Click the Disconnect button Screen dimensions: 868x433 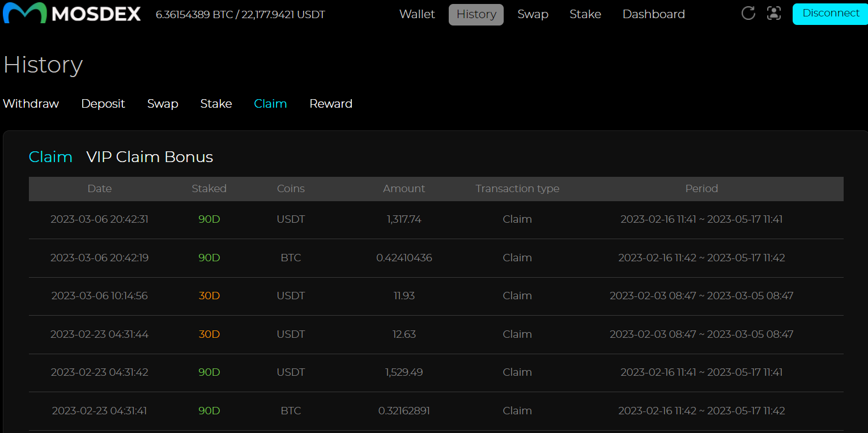831,14
